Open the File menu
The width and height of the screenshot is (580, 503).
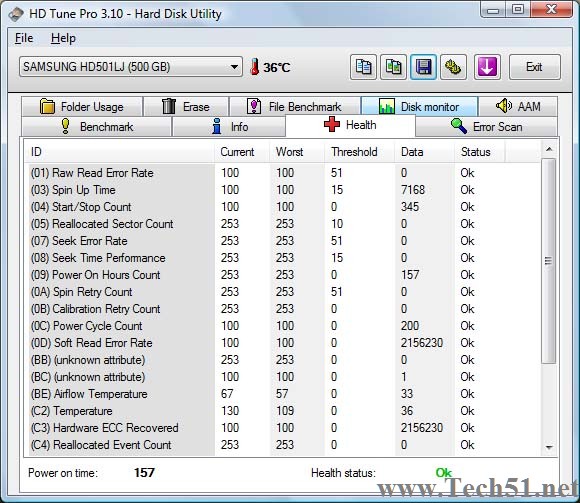pyautogui.click(x=24, y=38)
